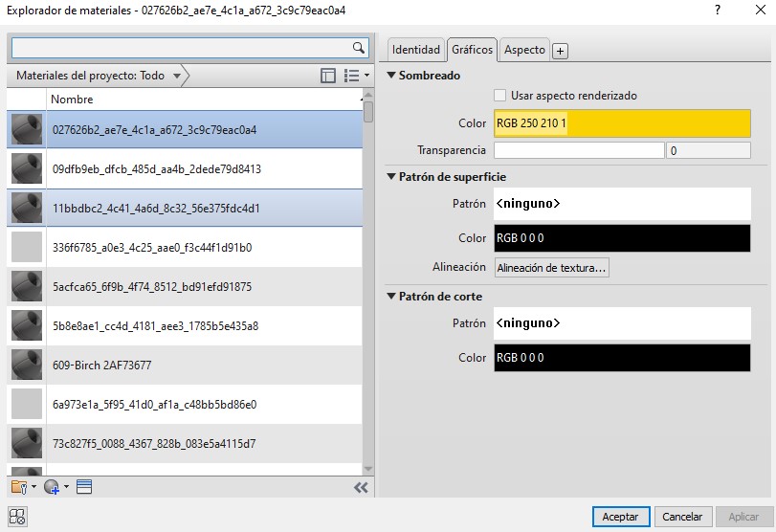Switch to the Identidad tab

415,50
